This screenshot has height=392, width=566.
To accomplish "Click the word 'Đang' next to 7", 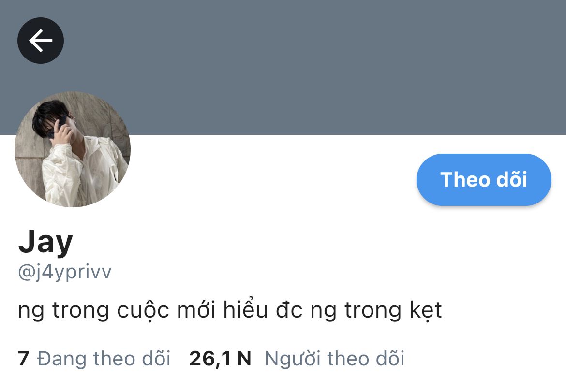I will point(62,359).
